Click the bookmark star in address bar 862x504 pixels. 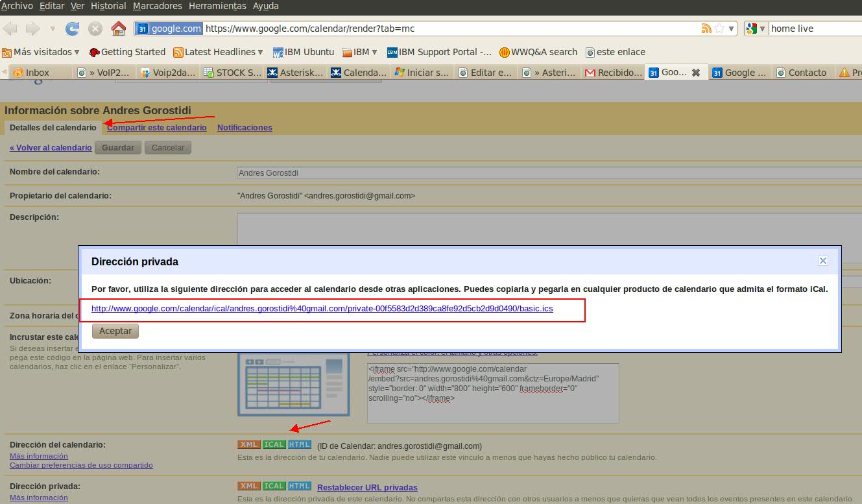click(719, 29)
